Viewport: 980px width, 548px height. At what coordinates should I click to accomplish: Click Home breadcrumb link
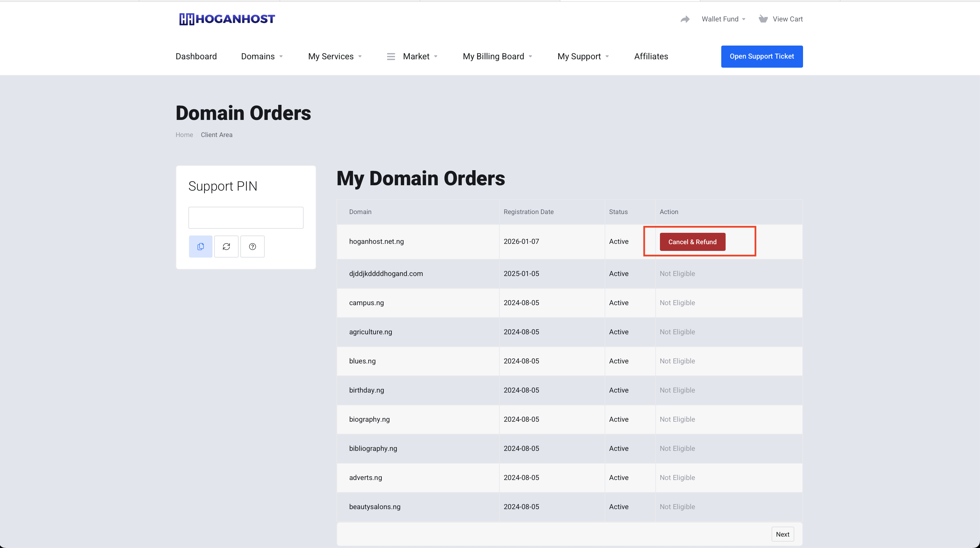(184, 135)
